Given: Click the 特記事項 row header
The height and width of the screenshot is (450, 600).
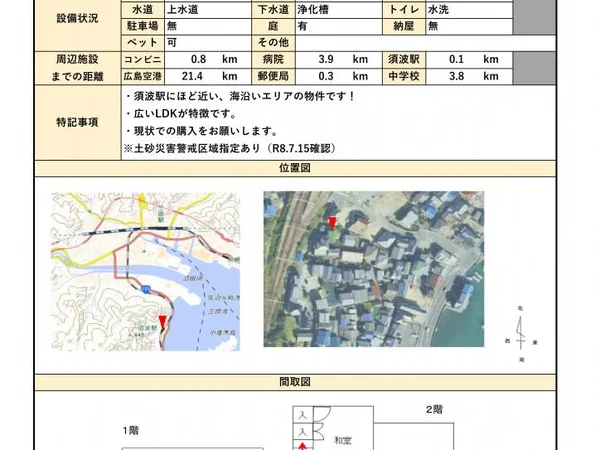Looking at the screenshot, I should pos(78,122).
